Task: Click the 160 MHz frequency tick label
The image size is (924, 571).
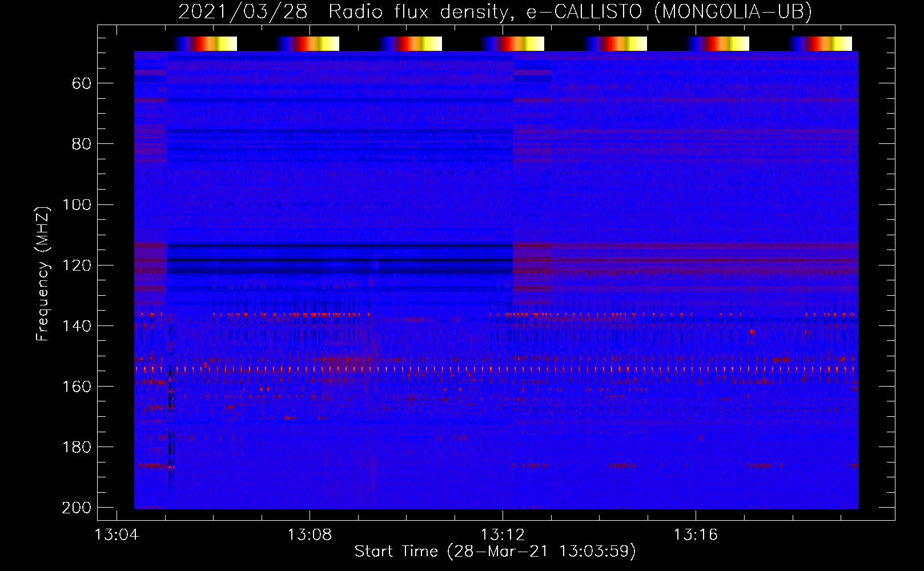Action: tap(77, 387)
